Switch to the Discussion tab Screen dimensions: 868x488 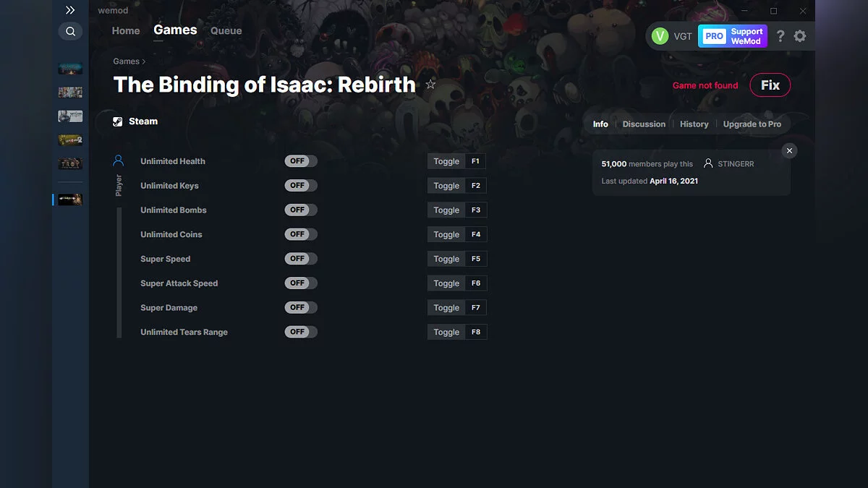click(x=643, y=124)
